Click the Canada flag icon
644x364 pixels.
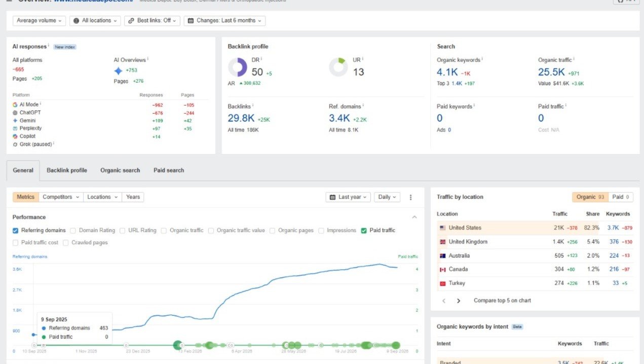click(x=442, y=270)
